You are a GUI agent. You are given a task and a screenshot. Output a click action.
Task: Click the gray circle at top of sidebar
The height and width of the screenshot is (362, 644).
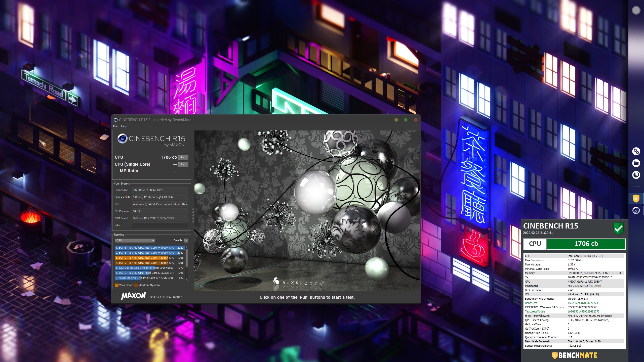636,10
